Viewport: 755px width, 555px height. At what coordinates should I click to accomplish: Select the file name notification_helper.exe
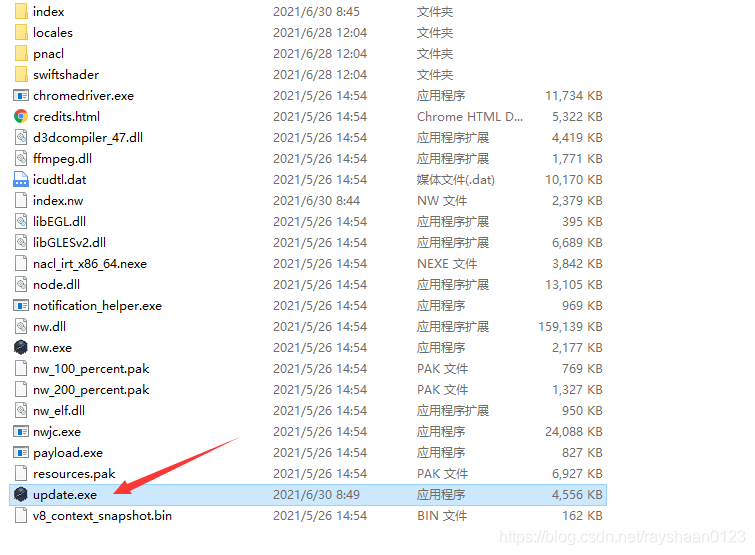point(97,306)
